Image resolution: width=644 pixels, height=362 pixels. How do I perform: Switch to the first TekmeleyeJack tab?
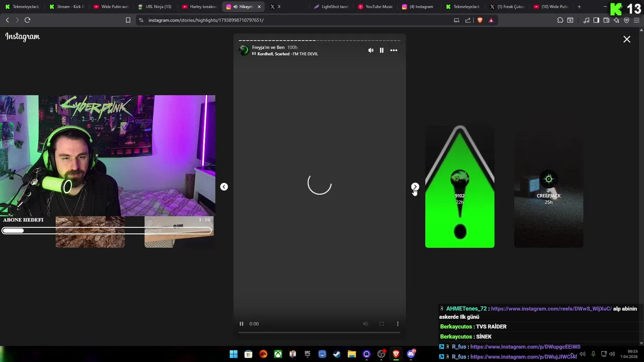[x=22, y=7]
